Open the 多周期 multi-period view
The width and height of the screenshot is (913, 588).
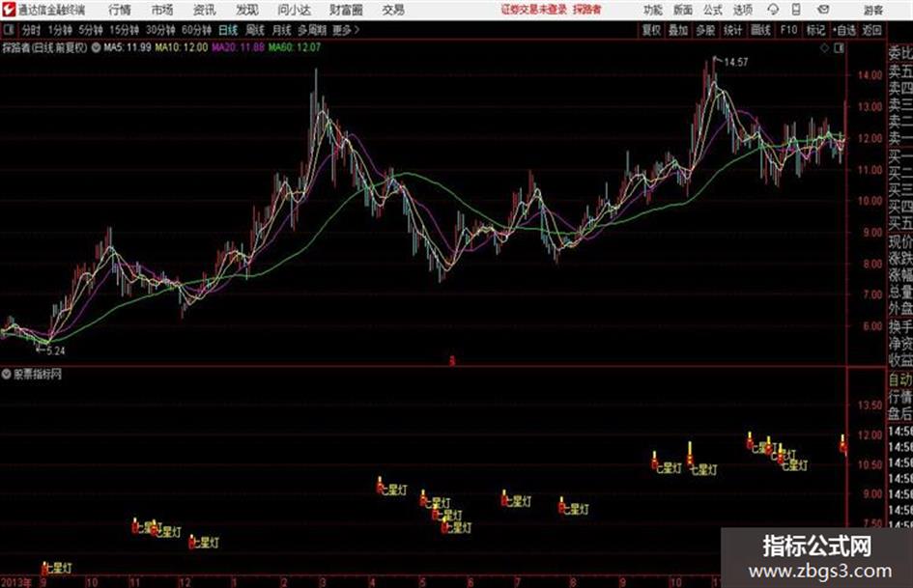pyautogui.click(x=312, y=30)
